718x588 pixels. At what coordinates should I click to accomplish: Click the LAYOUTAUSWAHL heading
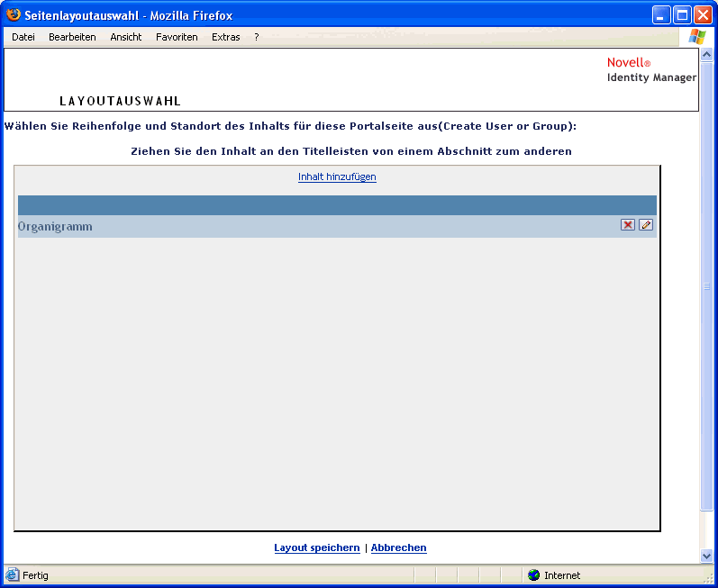coord(120,101)
